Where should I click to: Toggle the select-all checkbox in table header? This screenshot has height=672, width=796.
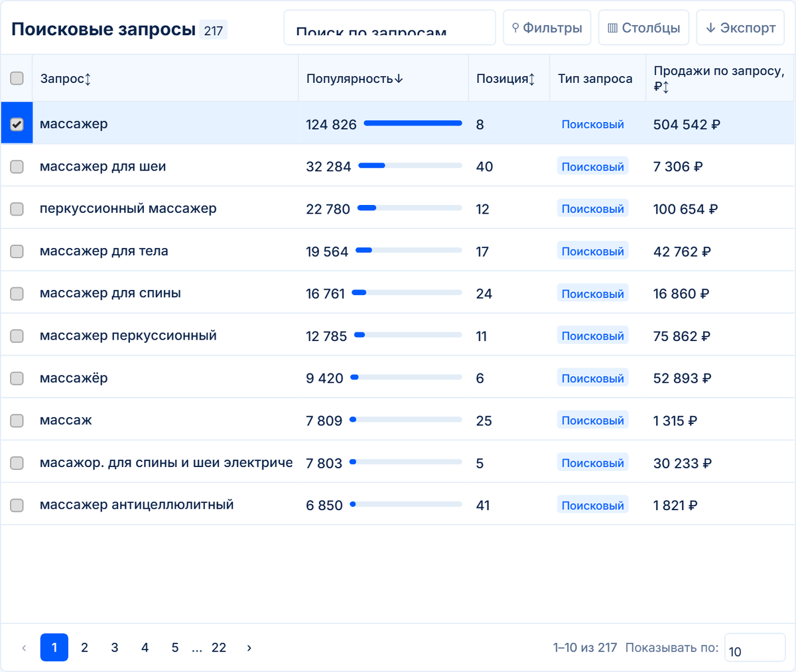17,78
